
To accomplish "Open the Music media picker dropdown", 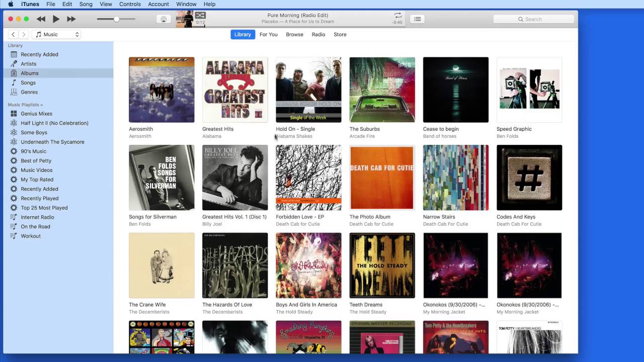I will (x=57, y=34).
